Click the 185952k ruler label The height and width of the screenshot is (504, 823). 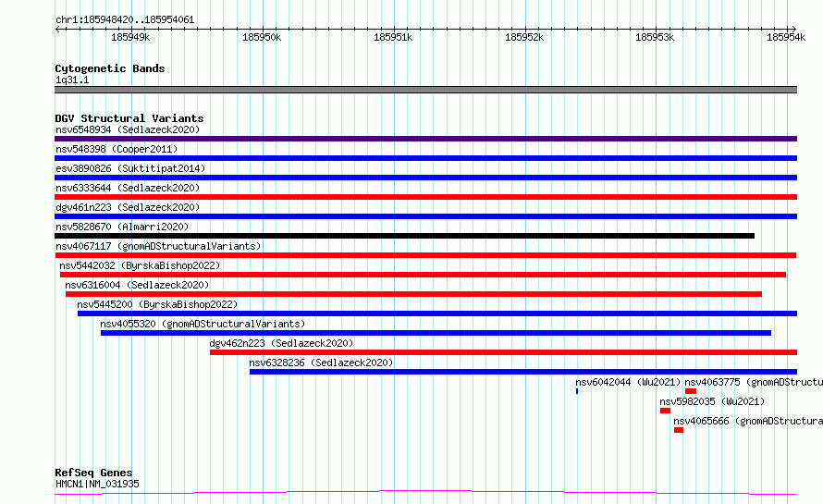point(524,37)
